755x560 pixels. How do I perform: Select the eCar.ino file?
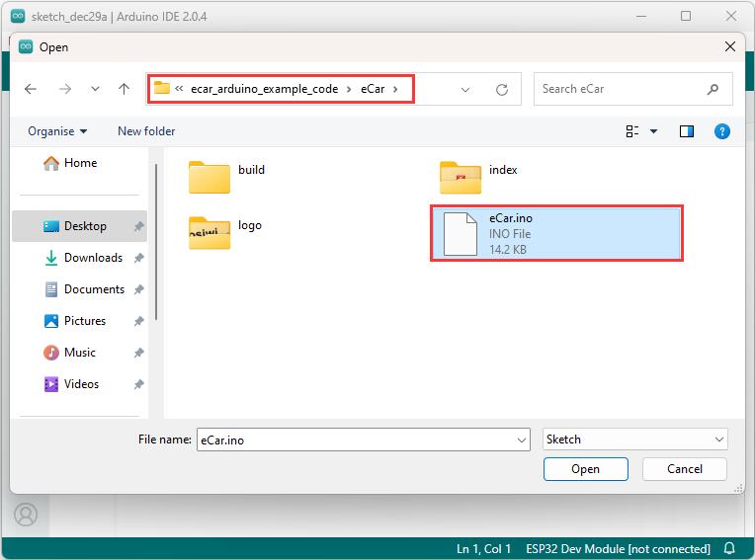556,233
